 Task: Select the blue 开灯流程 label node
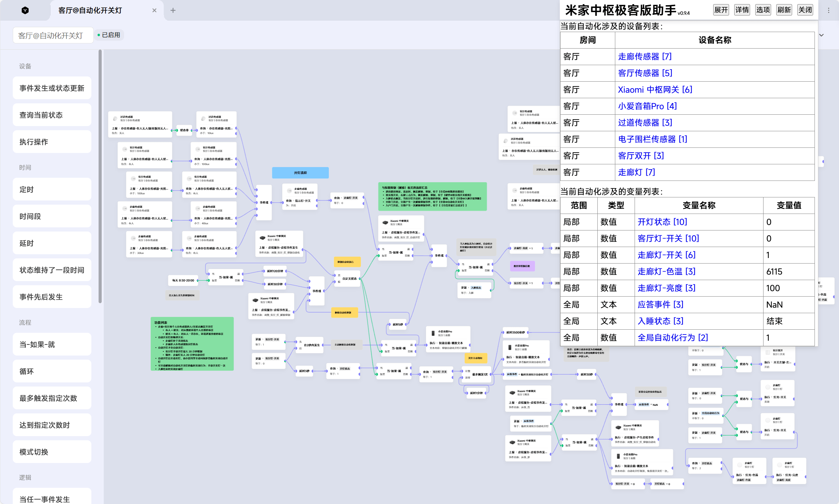click(x=300, y=173)
